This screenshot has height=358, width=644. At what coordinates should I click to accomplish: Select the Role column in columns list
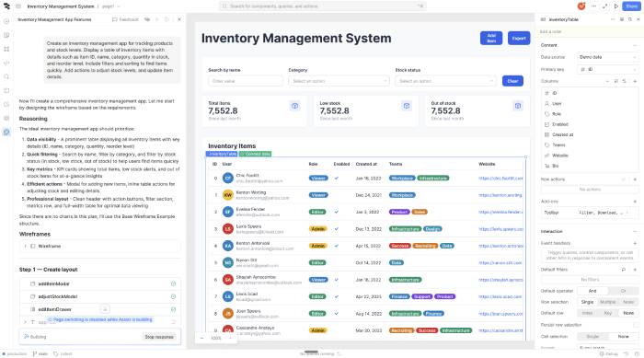[x=590, y=114]
